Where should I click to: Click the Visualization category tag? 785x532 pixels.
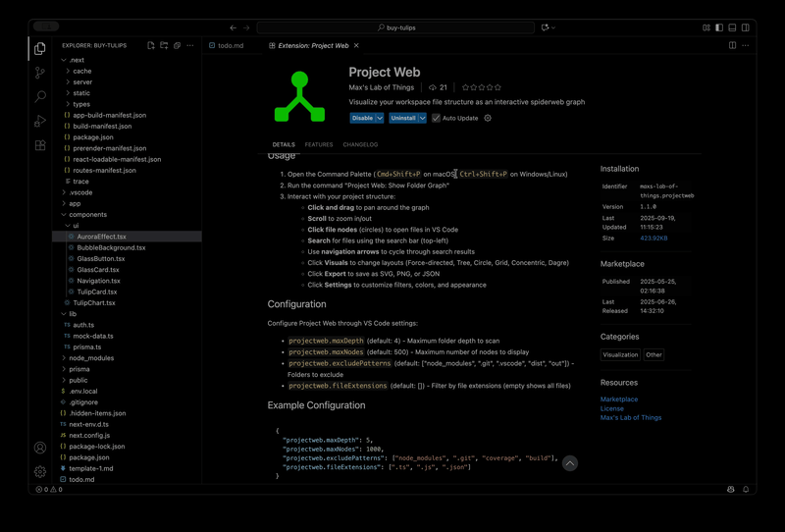(620, 354)
